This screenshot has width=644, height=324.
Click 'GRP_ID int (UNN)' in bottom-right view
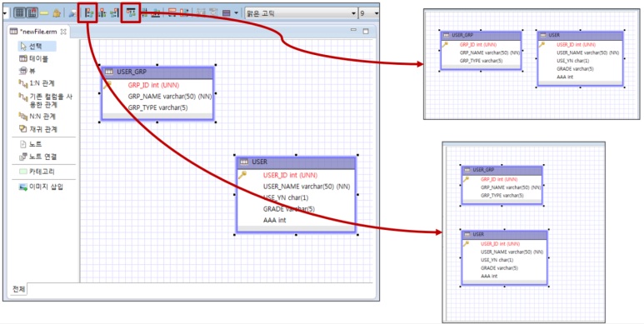pyautogui.click(x=499, y=179)
